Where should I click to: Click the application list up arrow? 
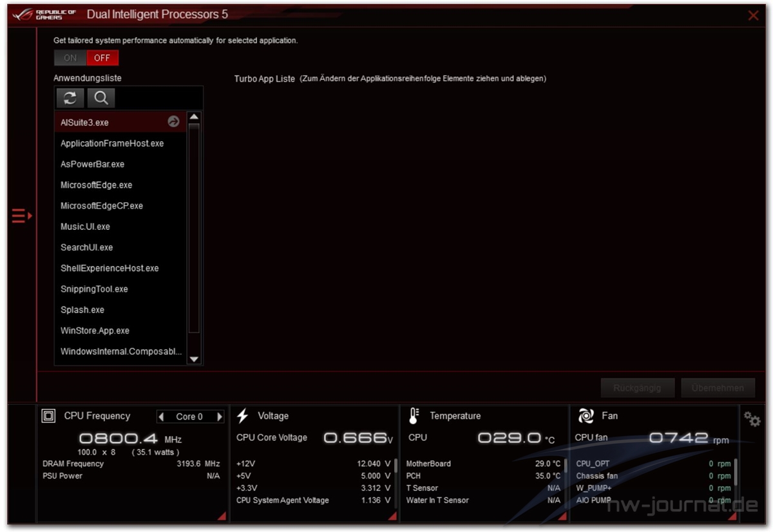pyautogui.click(x=194, y=117)
